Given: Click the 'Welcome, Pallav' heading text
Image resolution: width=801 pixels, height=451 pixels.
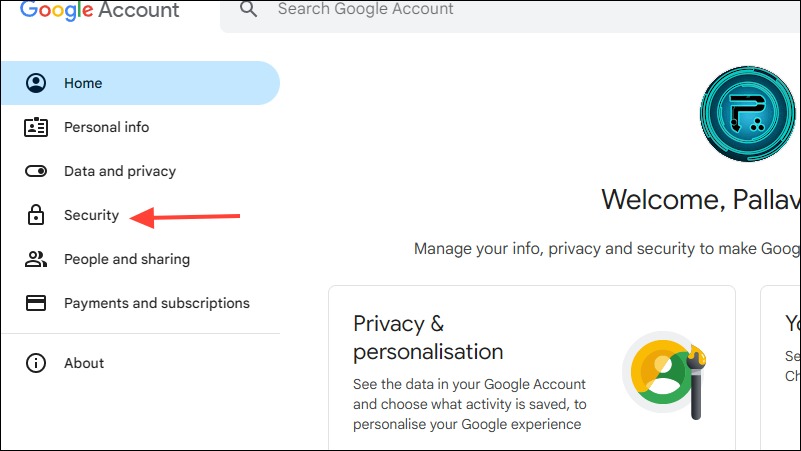Looking at the screenshot, I should click(701, 199).
